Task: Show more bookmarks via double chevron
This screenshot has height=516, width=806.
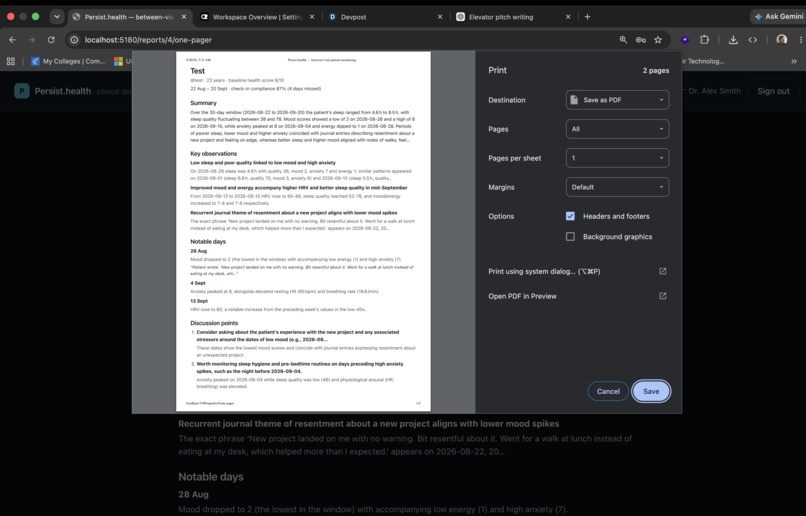Action: coord(794,61)
